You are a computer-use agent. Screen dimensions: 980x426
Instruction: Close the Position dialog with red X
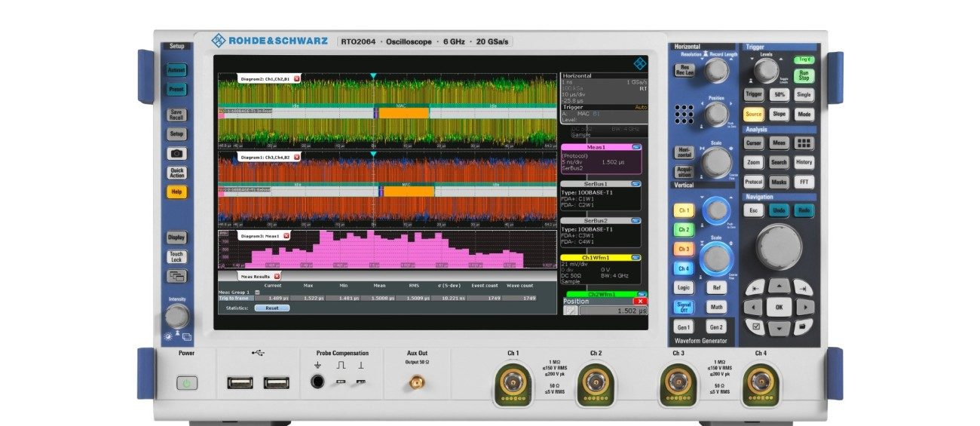point(640,301)
